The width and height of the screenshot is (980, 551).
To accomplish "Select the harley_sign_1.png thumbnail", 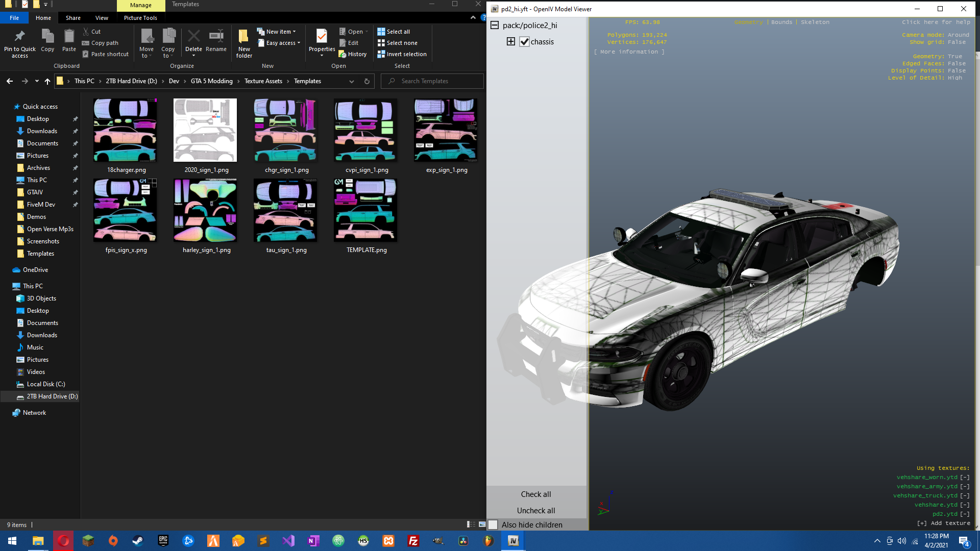I will point(205,210).
